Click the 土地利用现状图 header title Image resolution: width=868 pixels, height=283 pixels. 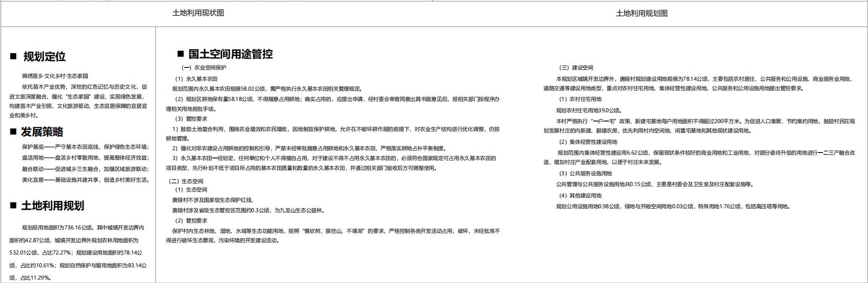[x=198, y=13]
